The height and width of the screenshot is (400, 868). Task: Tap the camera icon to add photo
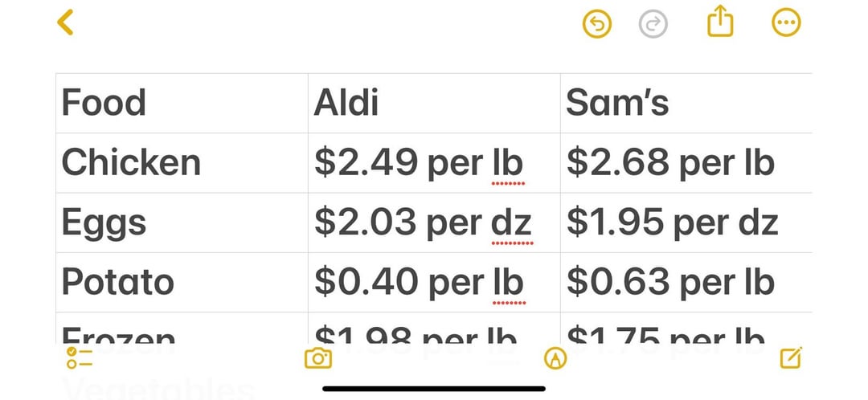[x=318, y=358]
